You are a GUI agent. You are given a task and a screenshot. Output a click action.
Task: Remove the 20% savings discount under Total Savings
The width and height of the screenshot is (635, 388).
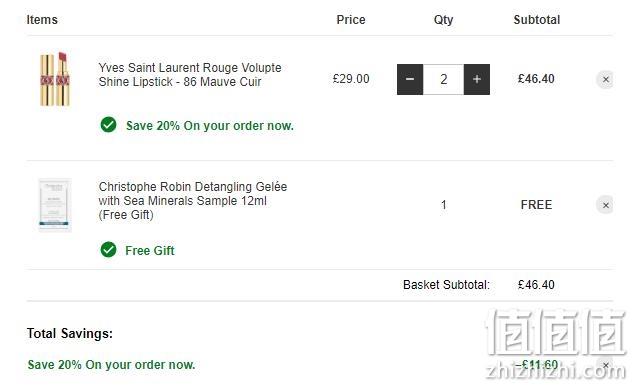(x=605, y=365)
